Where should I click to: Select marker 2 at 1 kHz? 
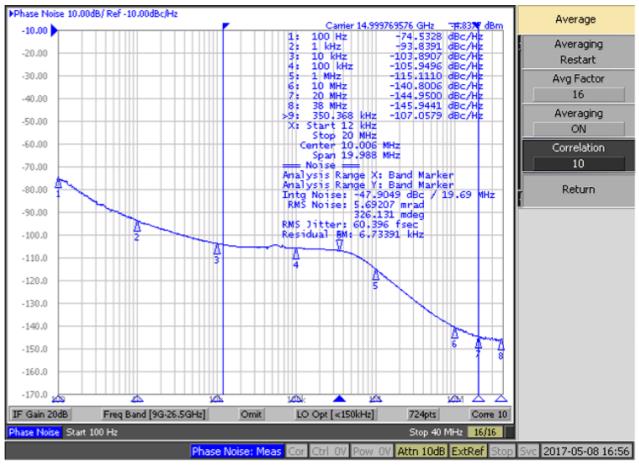coord(137,227)
